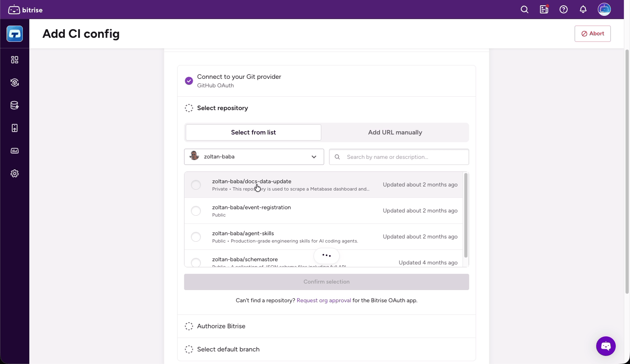Viewport: 630px width, 364px height.
Task: Click the zoltan-baba/agent-skills repository name
Action: tap(243, 233)
